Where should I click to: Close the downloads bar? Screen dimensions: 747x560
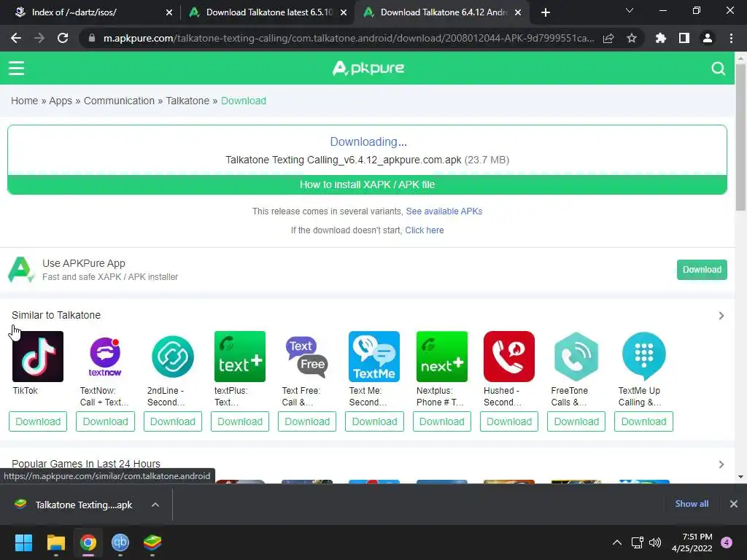click(x=734, y=504)
